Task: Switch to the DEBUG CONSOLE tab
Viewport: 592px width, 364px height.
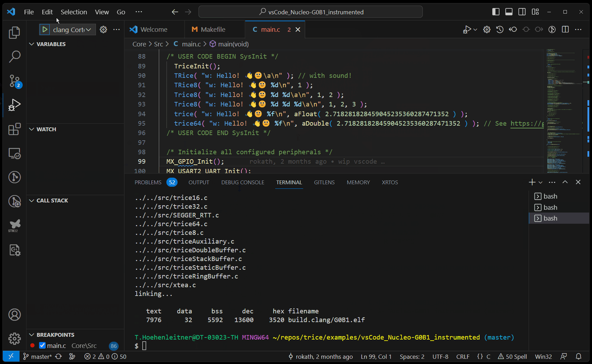Action: pos(243,182)
